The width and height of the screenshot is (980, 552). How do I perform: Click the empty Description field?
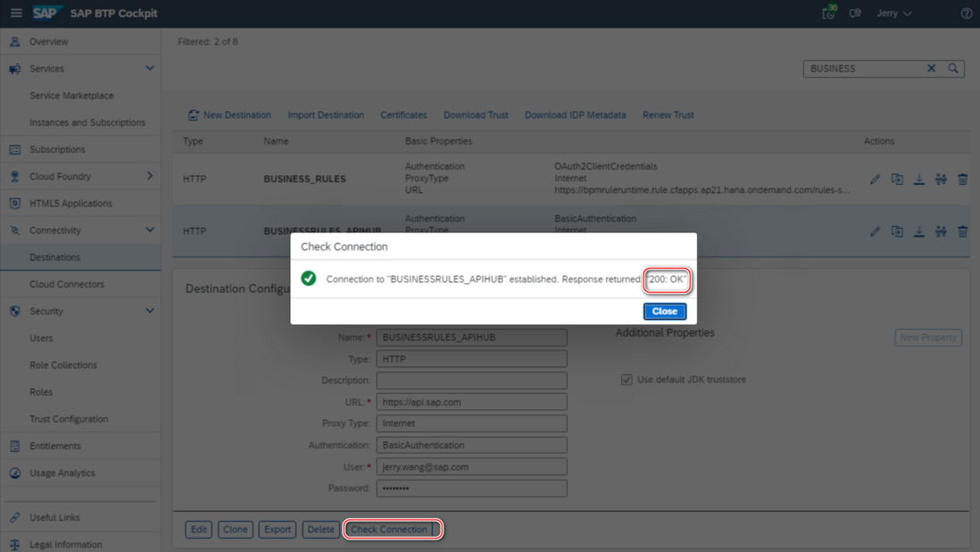click(472, 381)
